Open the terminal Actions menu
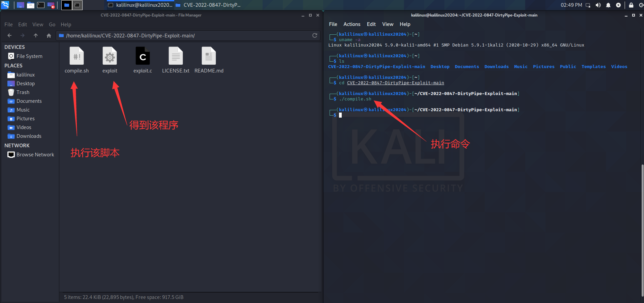Screen dimensions: 644x303 click(352, 24)
